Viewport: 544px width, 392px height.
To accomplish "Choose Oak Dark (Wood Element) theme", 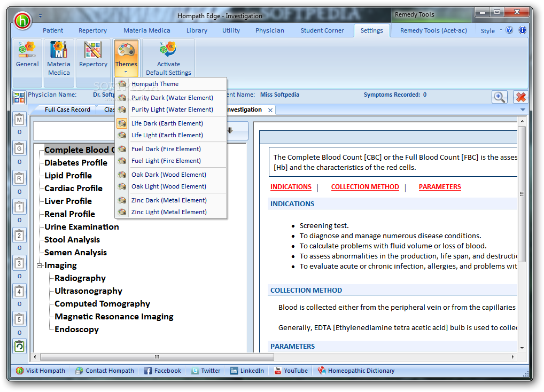I will coord(170,175).
